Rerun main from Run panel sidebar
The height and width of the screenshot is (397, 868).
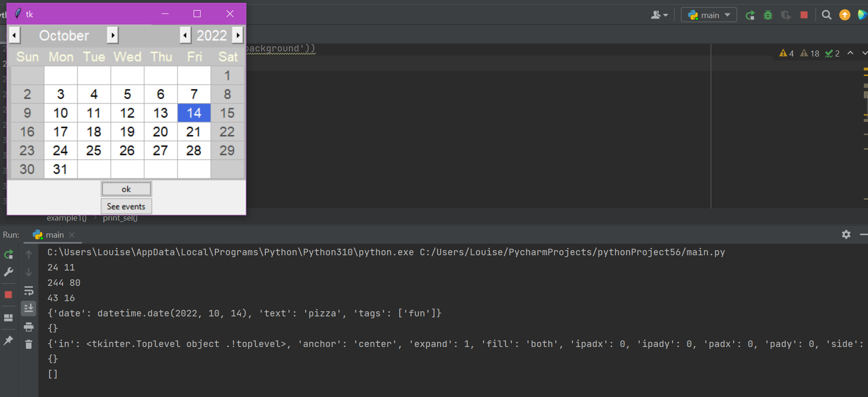[8, 254]
